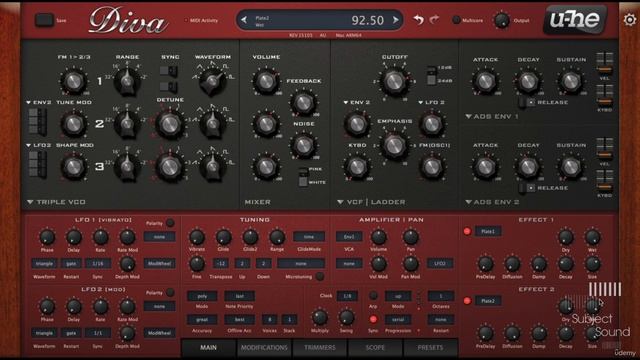Switch filter slope 12dB/24dB
Viewport: 640px width, 360px height.
[431, 75]
